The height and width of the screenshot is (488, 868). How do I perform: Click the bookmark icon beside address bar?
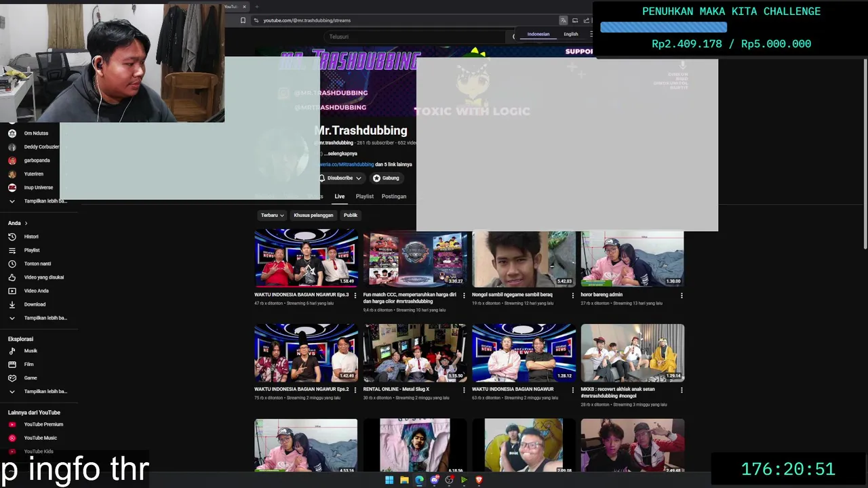(243, 20)
